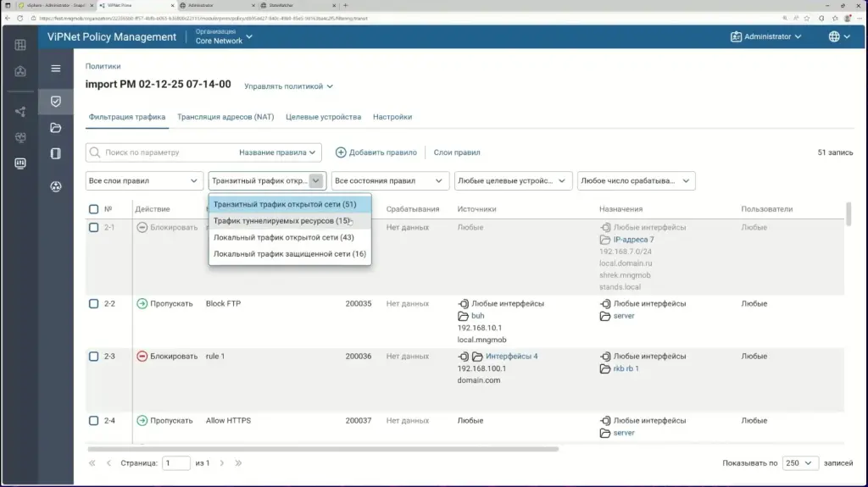Click the horizontal table scrollbar

[323, 450]
